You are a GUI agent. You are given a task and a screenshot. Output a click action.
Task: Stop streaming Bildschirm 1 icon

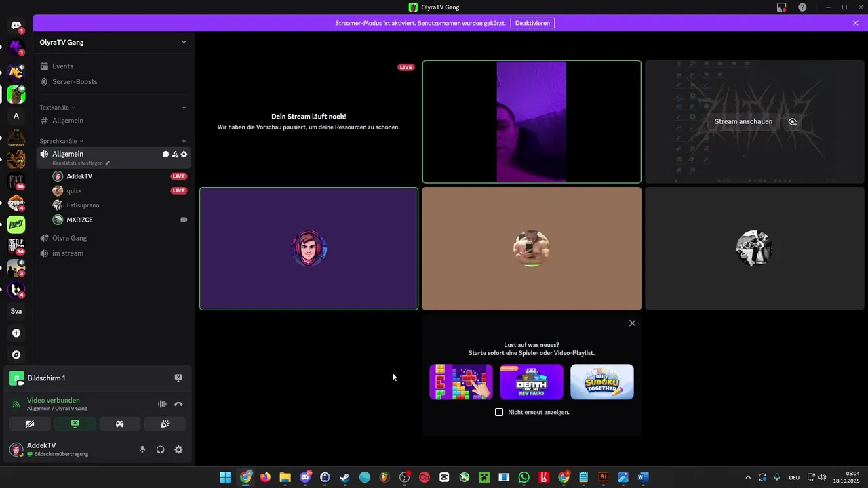[178, 378]
